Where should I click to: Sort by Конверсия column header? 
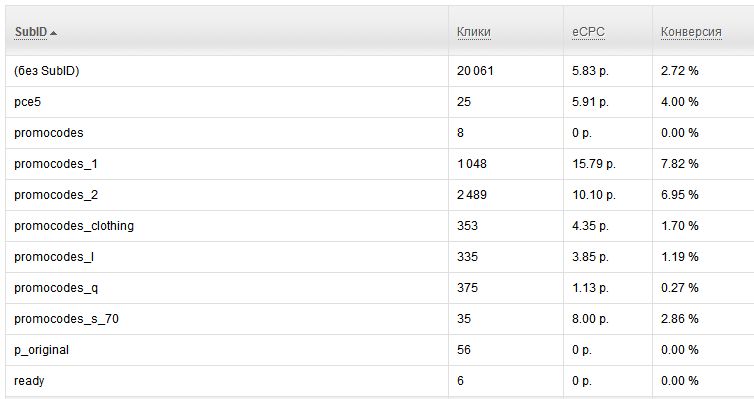[x=691, y=32]
